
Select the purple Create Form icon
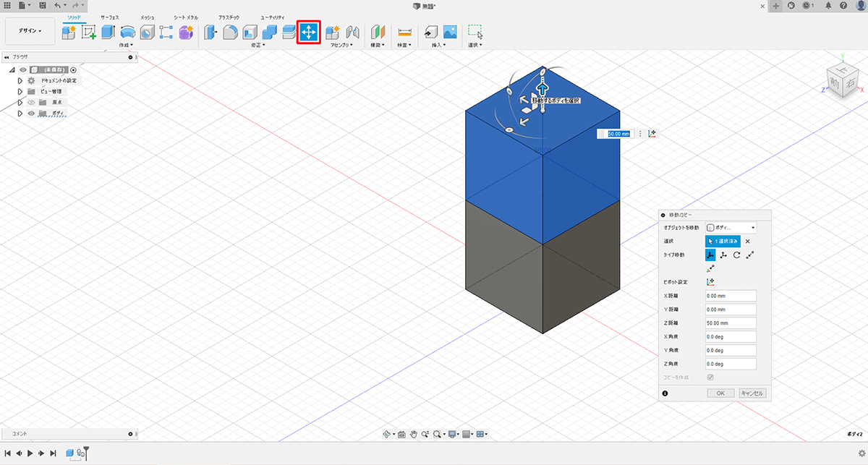pos(186,32)
